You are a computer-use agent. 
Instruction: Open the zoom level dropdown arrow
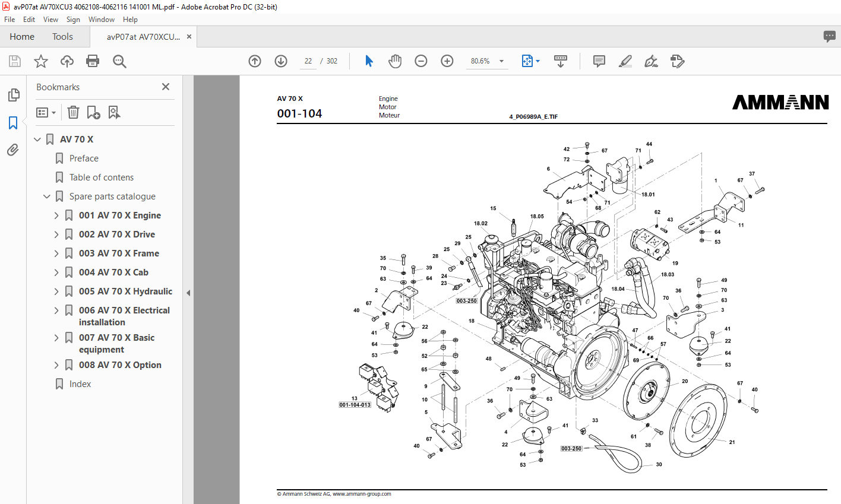click(502, 61)
